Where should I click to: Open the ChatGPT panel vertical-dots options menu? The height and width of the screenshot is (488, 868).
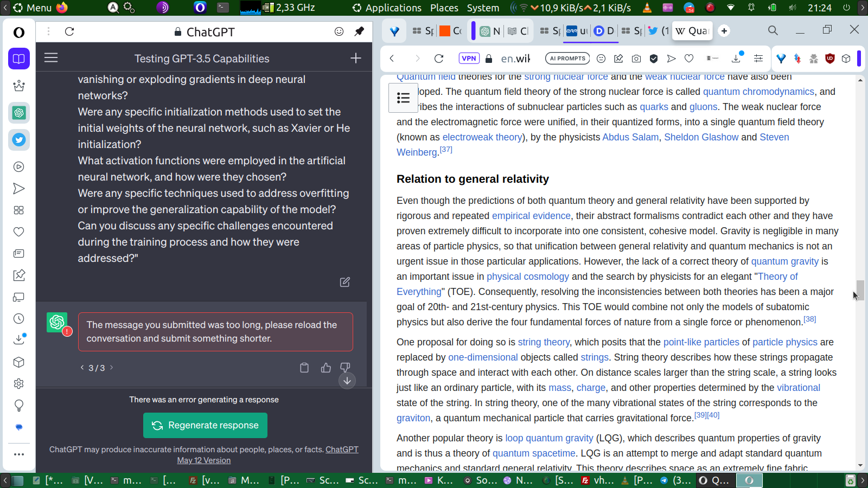click(x=49, y=31)
